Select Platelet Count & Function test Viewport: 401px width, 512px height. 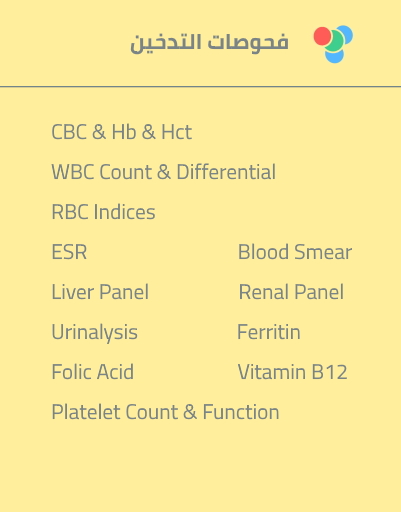click(x=165, y=412)
